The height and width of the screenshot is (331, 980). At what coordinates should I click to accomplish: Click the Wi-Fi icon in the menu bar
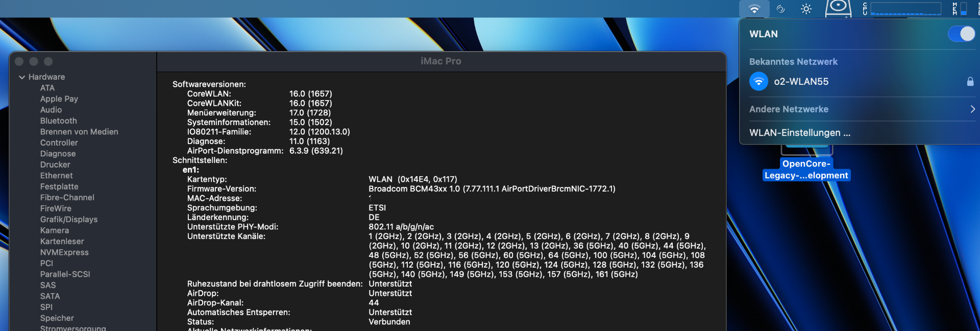[754, 9]
